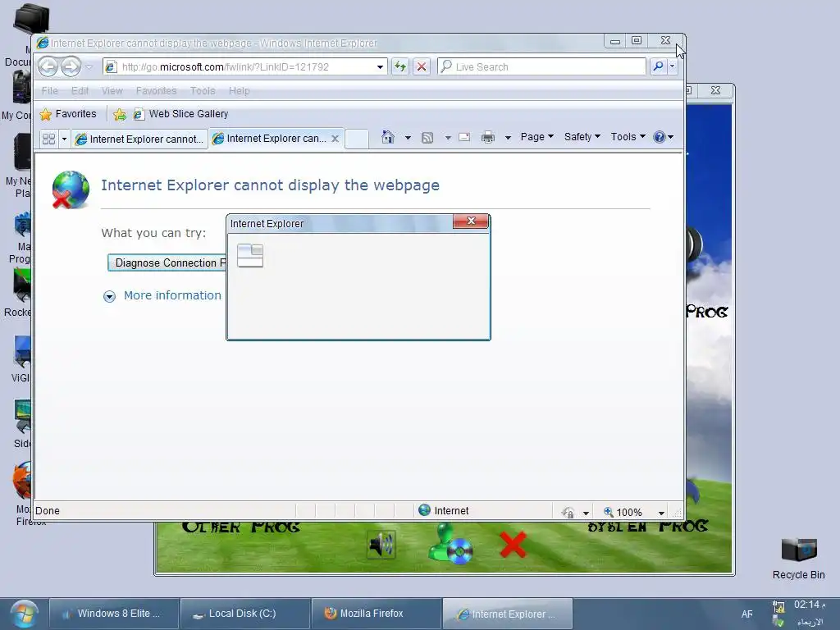Viewport: 840px width, 630px height.
Task: Expand the address bar dropdown arrow
Action: pos(380,67)
